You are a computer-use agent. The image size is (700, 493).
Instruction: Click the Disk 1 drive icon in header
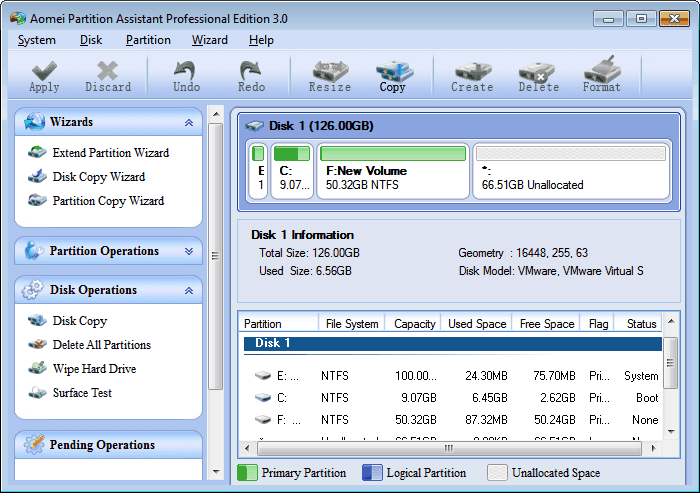pos(254,126)
